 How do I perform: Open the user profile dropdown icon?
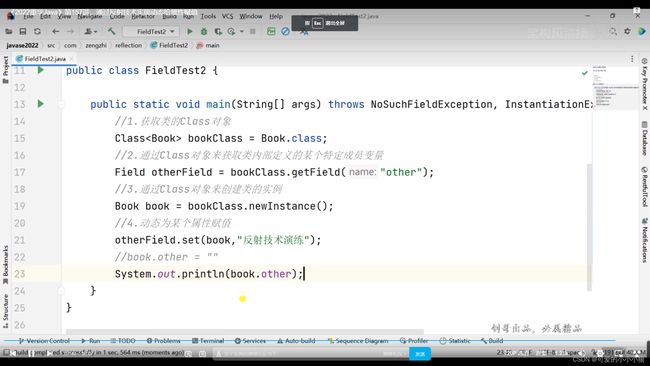point(90,32)
